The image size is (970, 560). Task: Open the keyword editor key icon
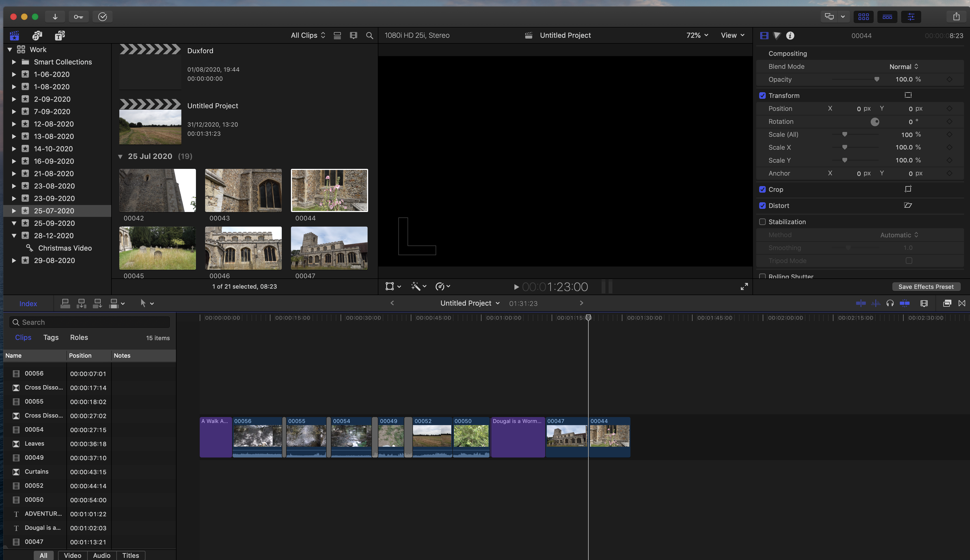click(79, 16)
